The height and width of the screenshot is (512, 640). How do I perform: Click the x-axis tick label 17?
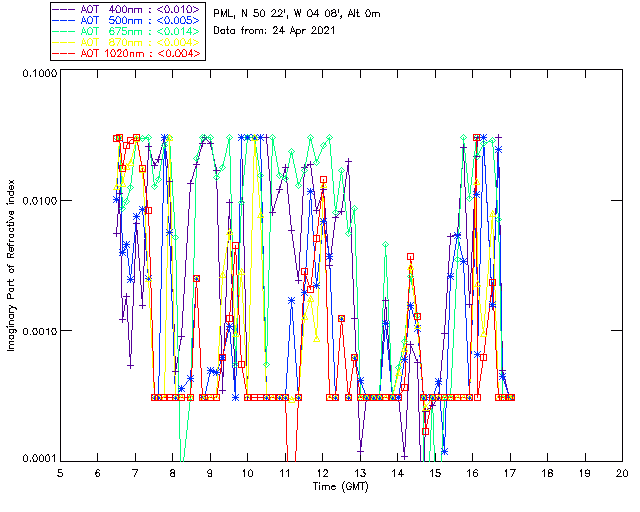[510, 473]
